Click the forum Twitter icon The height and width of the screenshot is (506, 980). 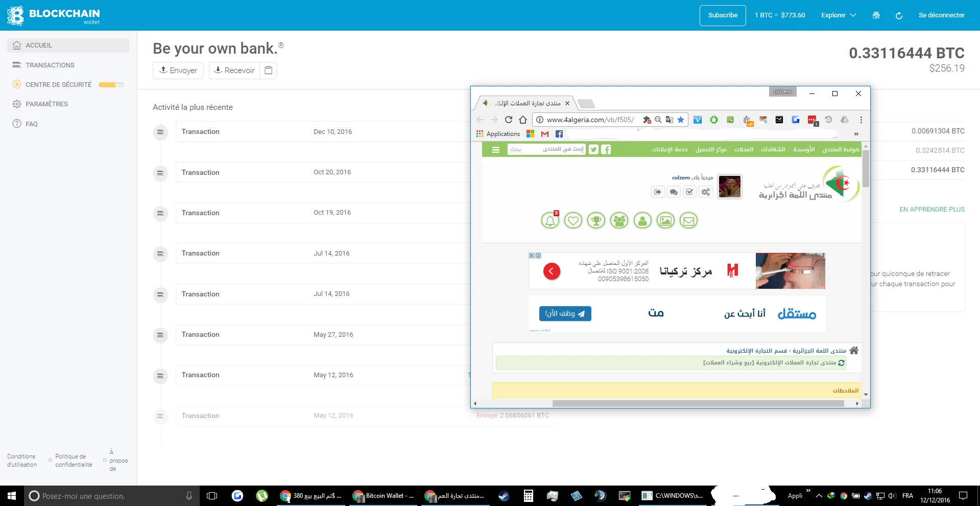593,149
